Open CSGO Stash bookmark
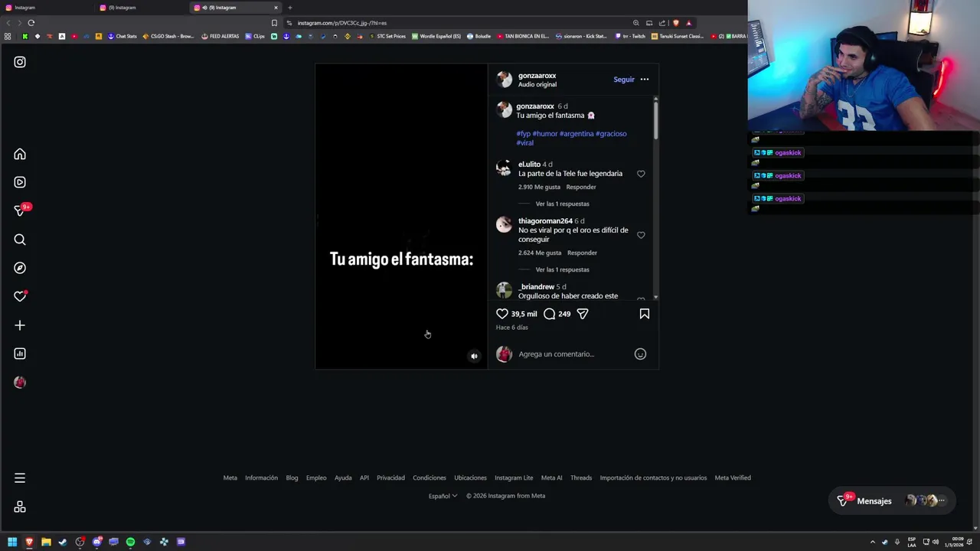Viewport: 980px width, 551px height. (x=168, y=36)
